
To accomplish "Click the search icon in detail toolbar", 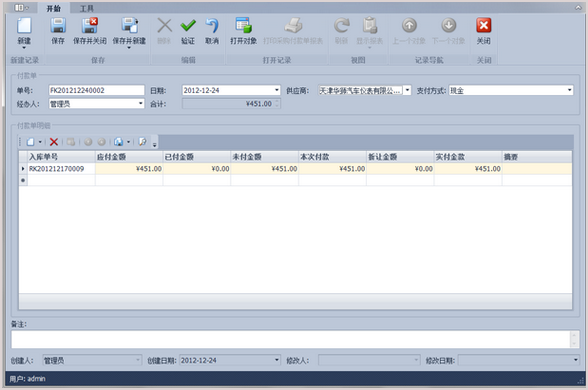I will pyautogui.click(x=142, y=142).
